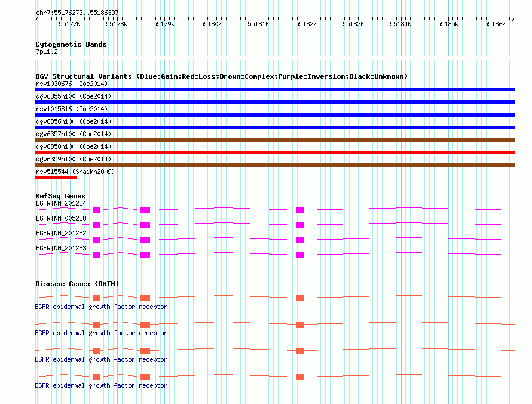Click NM_201282 exon box between 55177k and 55178k

[x=97, y=240]
